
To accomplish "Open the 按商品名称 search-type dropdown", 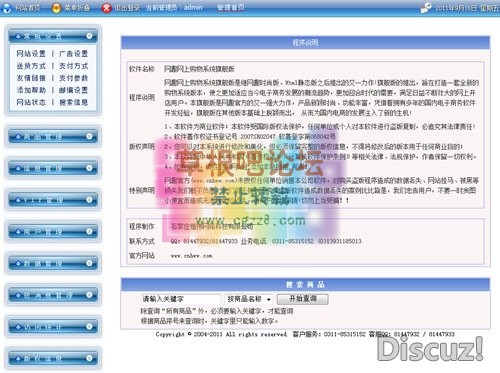I will [249, 299].
